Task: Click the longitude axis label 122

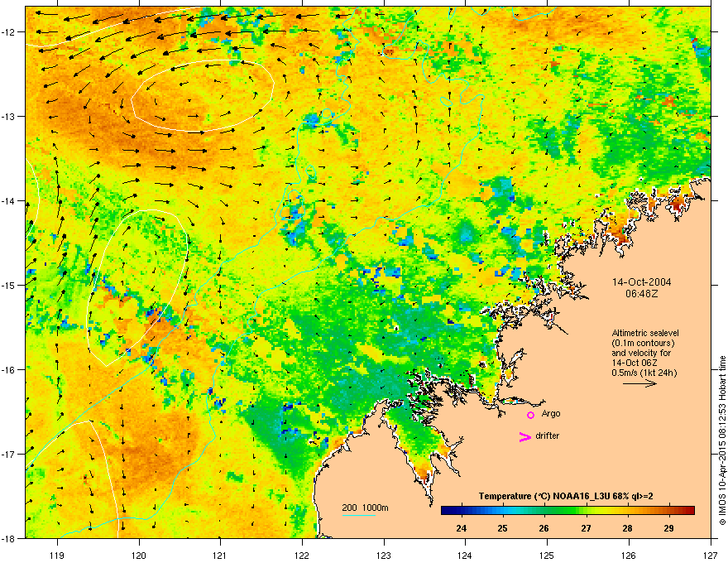Action: 302,555
